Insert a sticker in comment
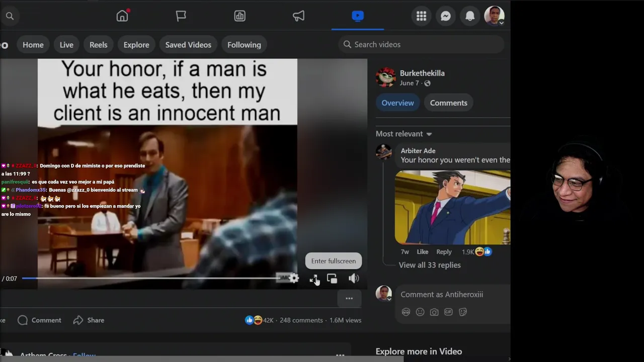Viewport: 644px width, 362px height. pos(463,312)
